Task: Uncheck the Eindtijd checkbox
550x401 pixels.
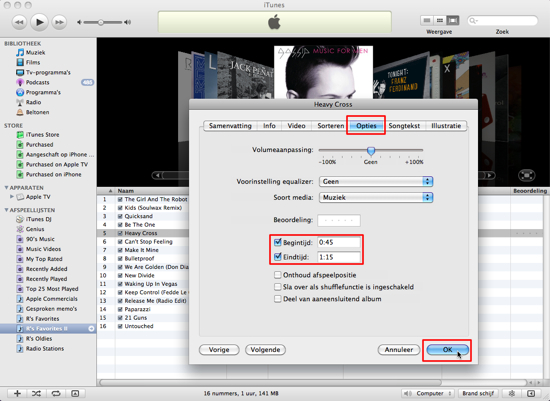Action: pyautogui.click(x=277, y=257)
